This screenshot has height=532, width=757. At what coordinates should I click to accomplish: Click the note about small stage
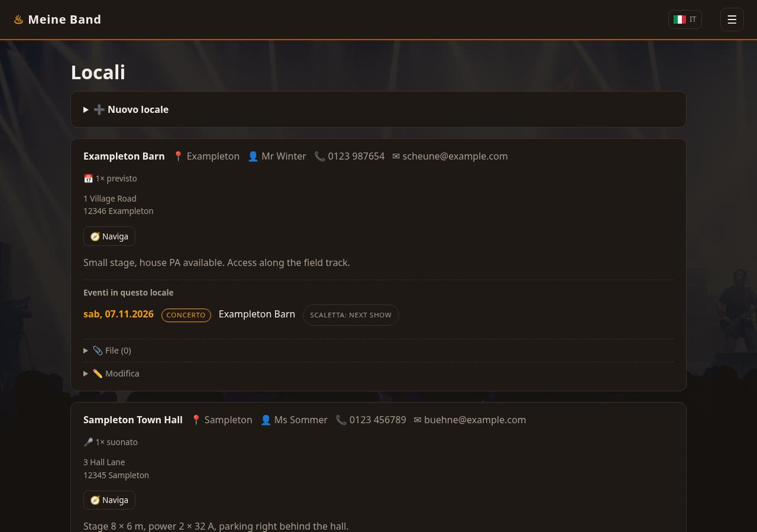[x=216, y=262]
